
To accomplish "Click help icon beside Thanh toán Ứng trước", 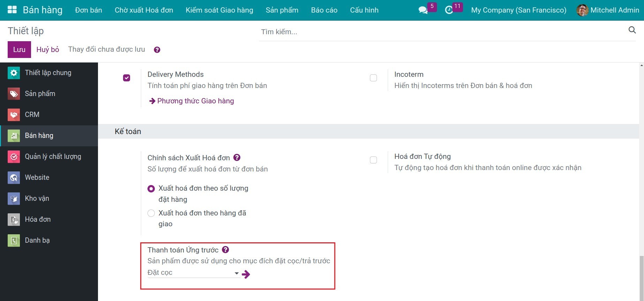I will click(226, 250).
